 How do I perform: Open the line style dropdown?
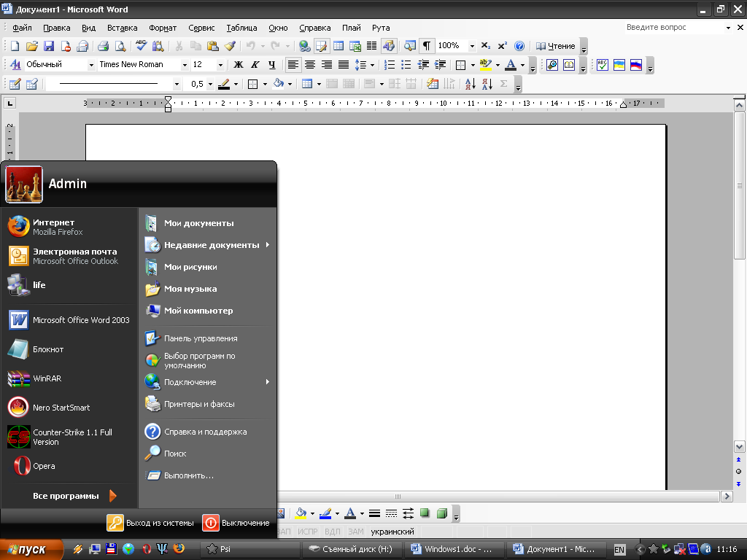coord(177,85)
